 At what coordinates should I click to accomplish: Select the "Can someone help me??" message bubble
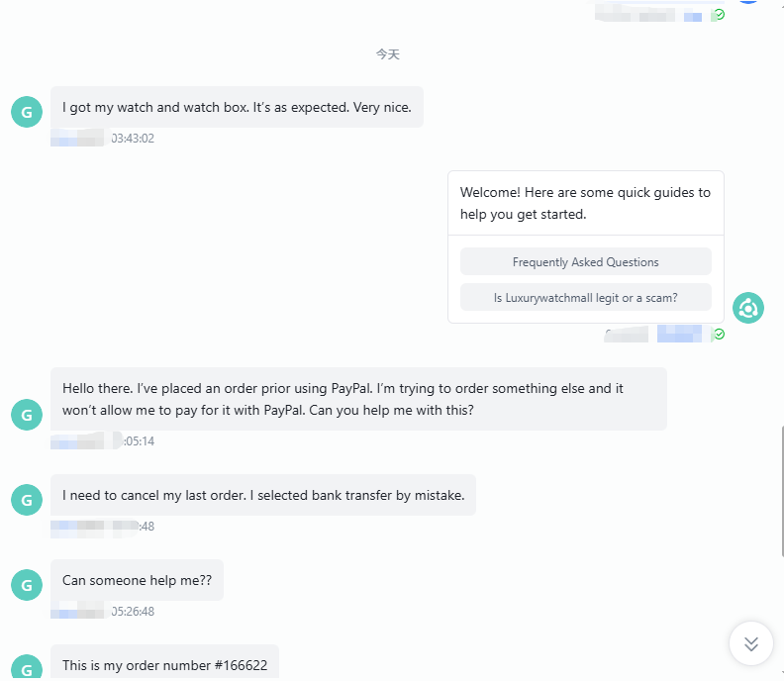(x=137, y=580)
